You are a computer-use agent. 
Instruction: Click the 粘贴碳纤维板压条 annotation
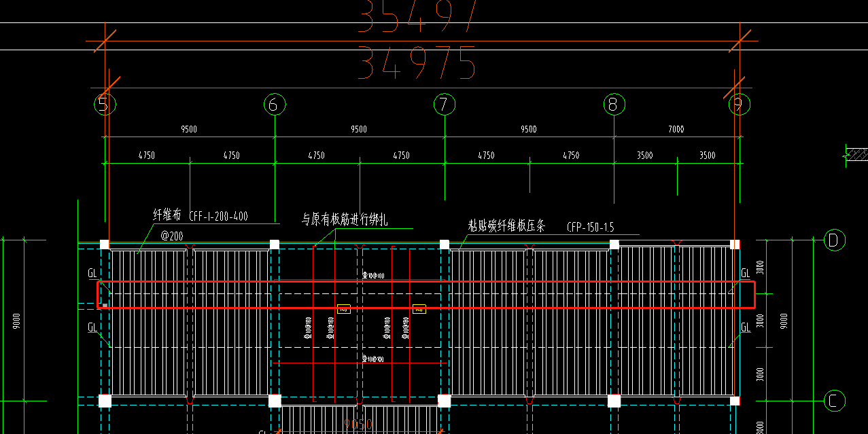coord(507,226)
